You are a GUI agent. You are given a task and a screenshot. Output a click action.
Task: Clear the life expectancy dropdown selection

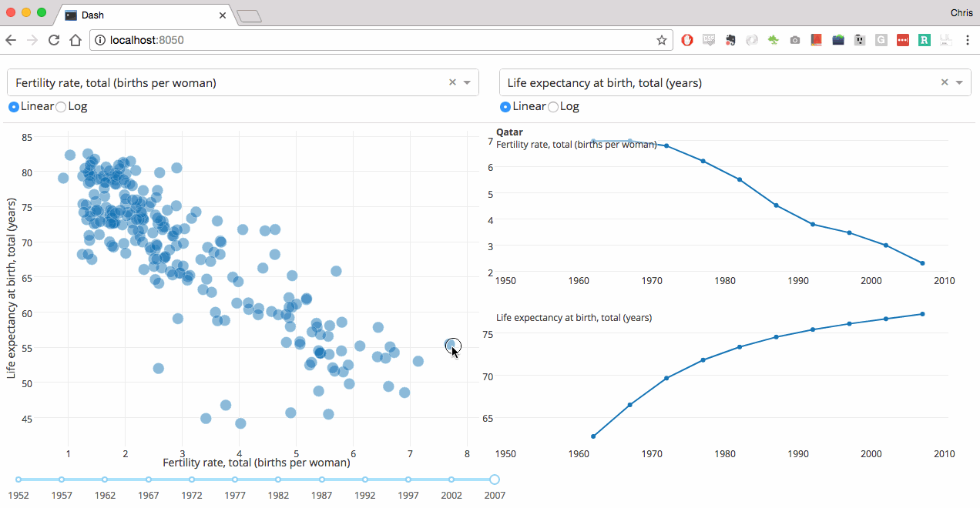[944, 82]
